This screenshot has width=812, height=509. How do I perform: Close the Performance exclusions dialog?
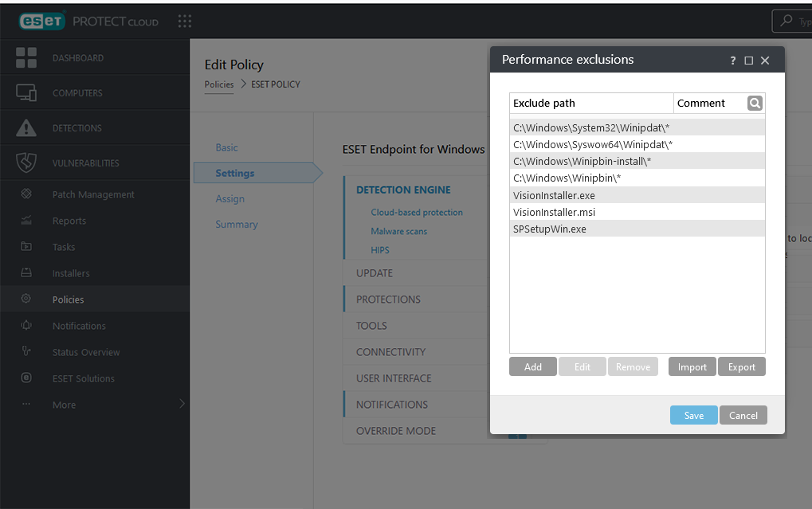765,61
